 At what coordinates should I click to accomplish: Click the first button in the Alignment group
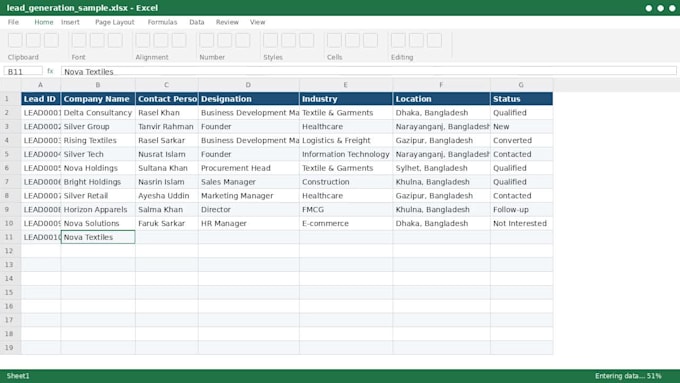coord(143,40)
